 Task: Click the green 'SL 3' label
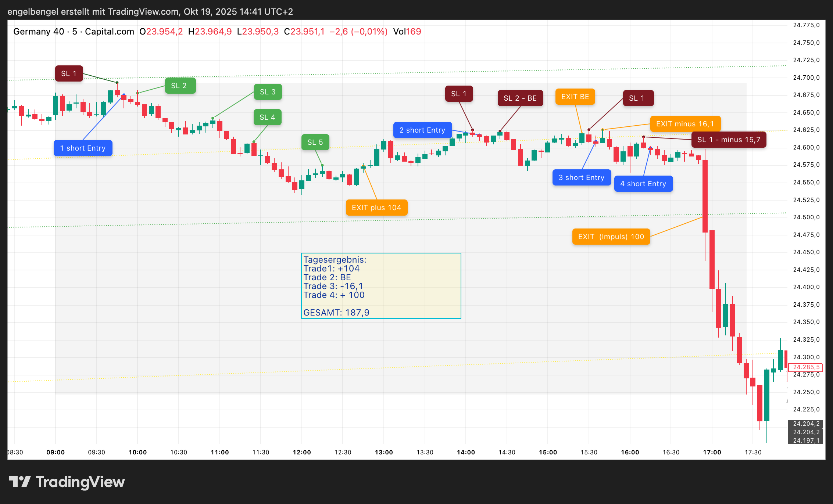click(268, 92)
